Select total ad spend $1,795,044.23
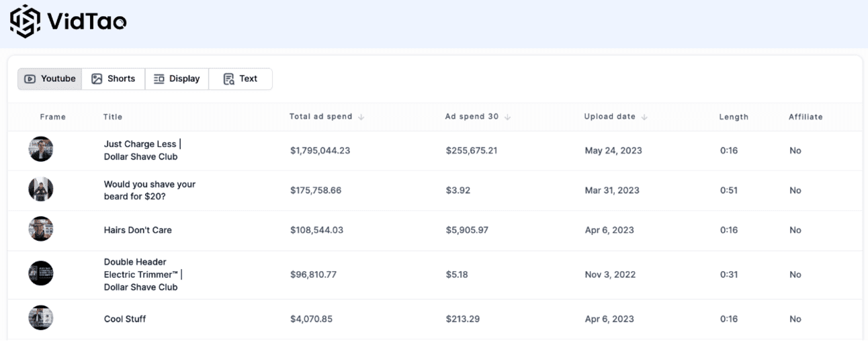 [x=320, y=150]
